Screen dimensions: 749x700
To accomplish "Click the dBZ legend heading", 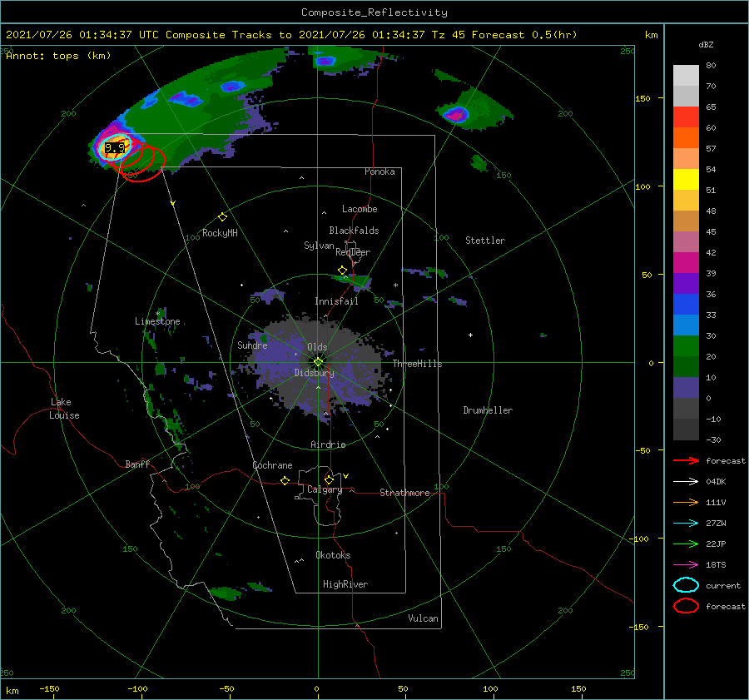I will click(x=706, y=45).
